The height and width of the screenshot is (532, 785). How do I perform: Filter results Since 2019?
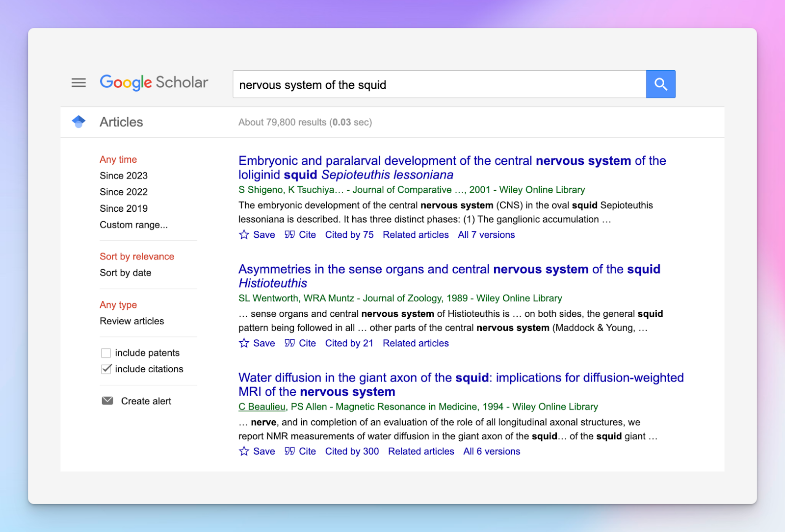124,208
